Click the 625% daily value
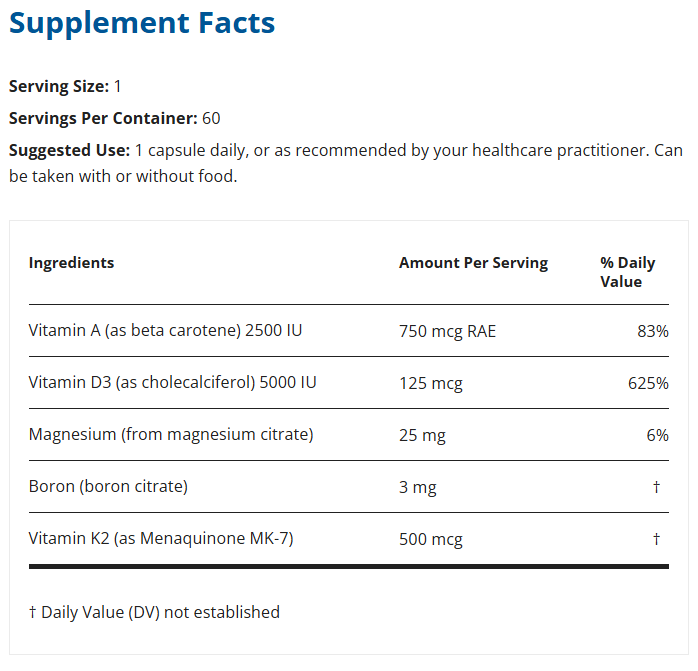The image size is (698, 671). pos(648,383)
